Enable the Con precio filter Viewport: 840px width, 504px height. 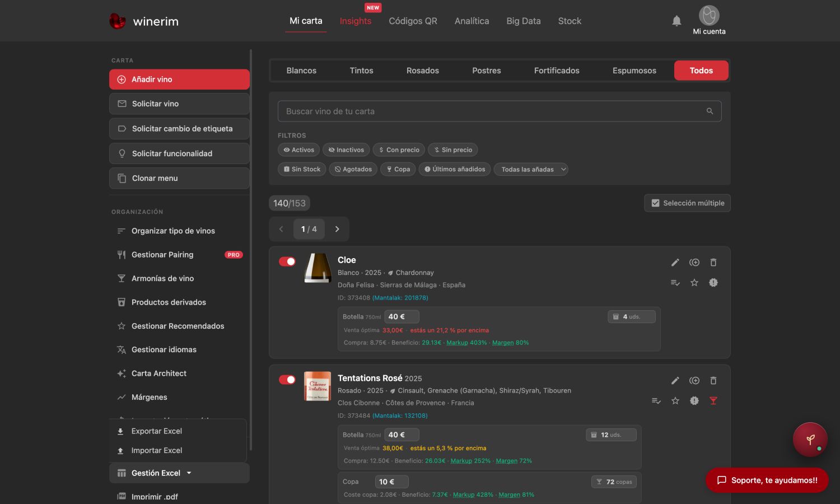coord(399,150)
